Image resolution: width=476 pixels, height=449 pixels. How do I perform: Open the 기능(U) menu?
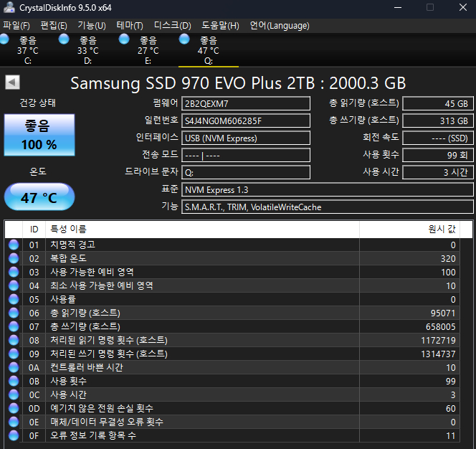(92, 26)
